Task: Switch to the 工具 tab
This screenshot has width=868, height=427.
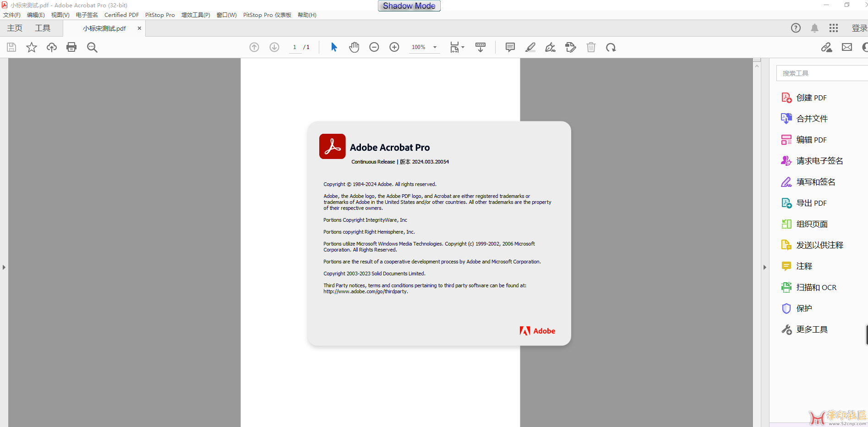Action: pos(43,28)
